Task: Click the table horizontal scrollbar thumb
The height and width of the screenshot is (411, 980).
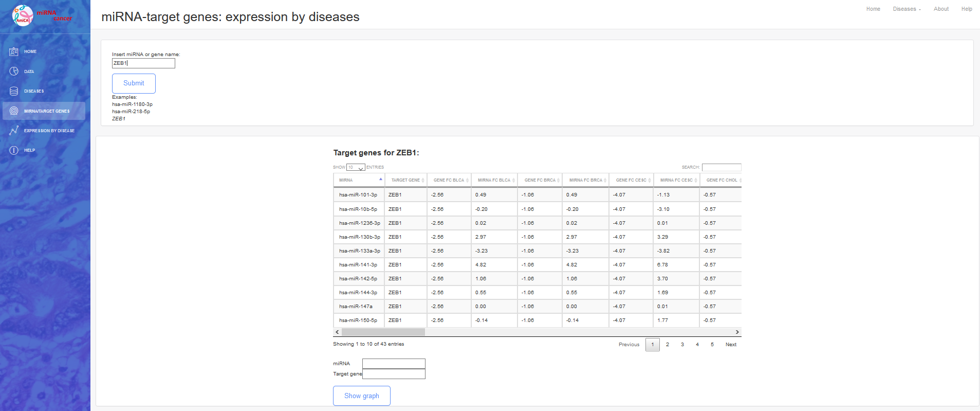Action: click(x=383, y=332)
